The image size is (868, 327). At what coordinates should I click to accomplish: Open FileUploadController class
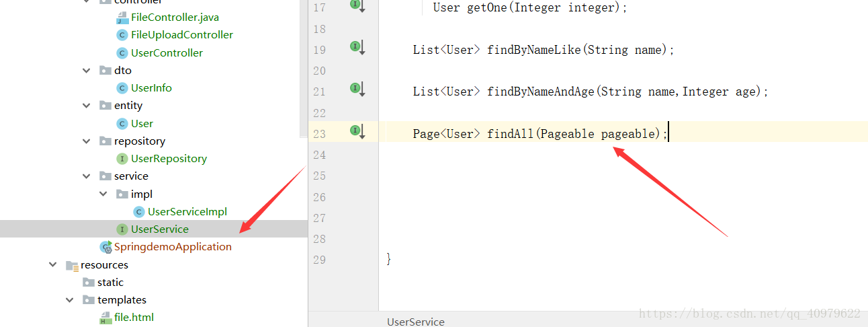coord(182,34)
